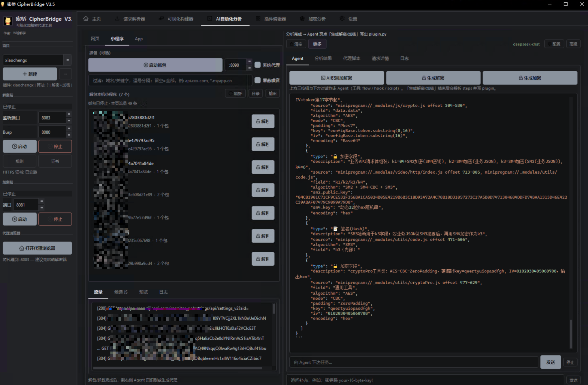This screenshot has height=385, width=588.
Task: Open the 代理脚本 tab
Action: coord(352,58)
